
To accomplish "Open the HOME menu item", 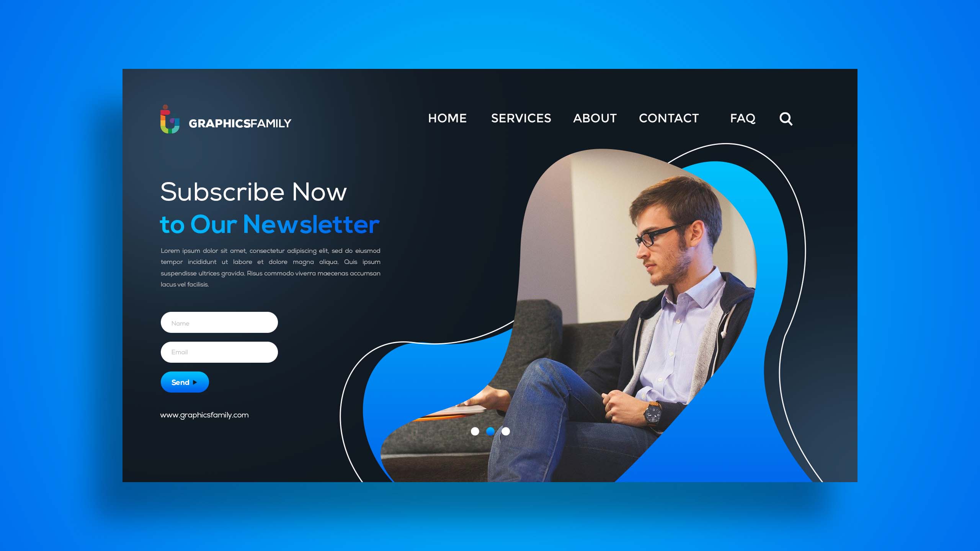I will 447,118.
